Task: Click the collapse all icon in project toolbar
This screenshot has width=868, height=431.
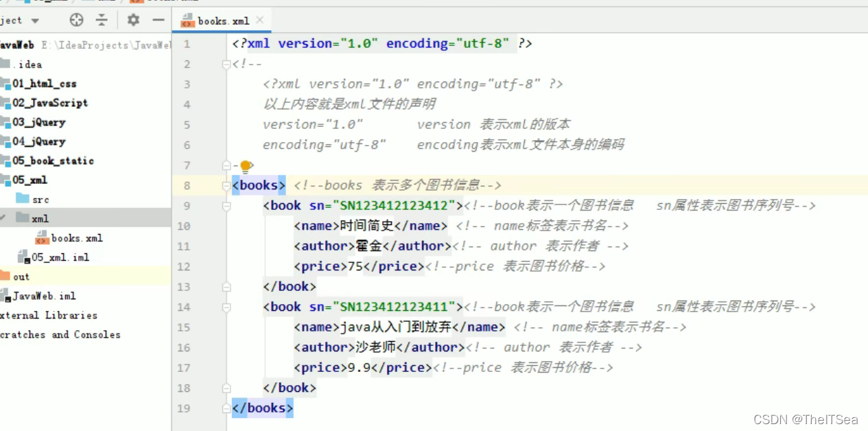Action: (102, 20)
